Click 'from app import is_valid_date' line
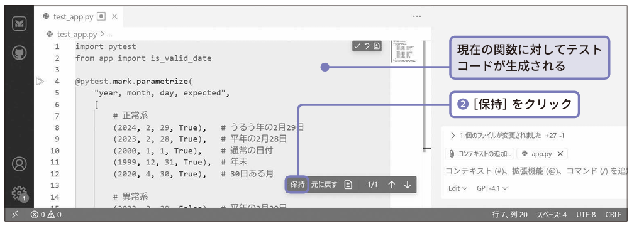The height and width of the screenshot is (226, 644). pos(143,58)
